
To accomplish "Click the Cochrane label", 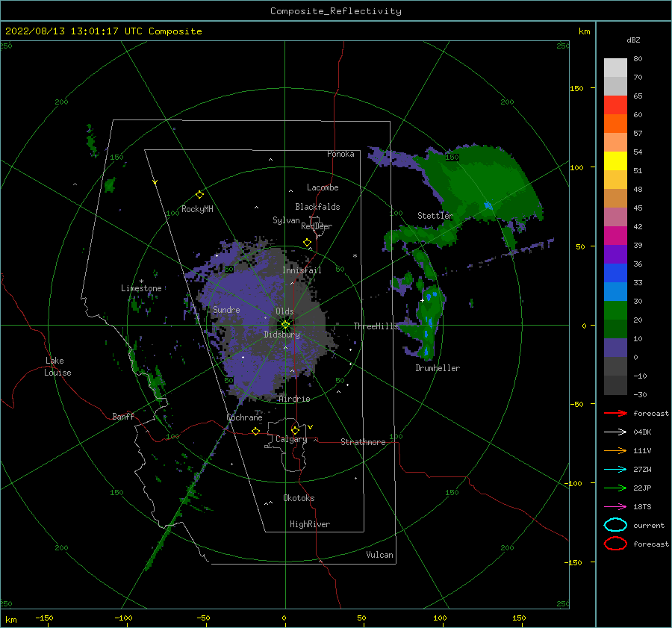I will [244, 417].
